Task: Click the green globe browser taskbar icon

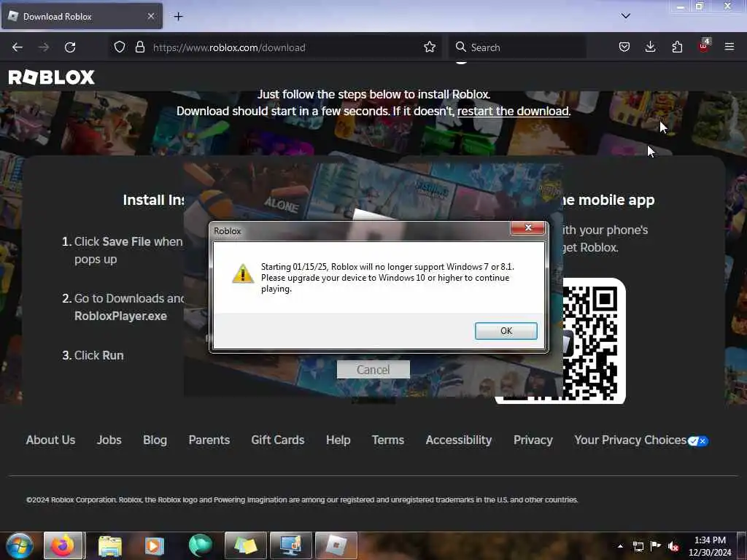Action: pos(200,545)
